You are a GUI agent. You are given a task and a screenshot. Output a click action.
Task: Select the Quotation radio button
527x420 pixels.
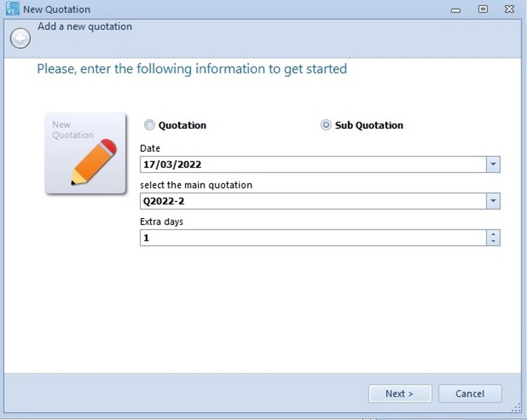click(x=150, y=125)
